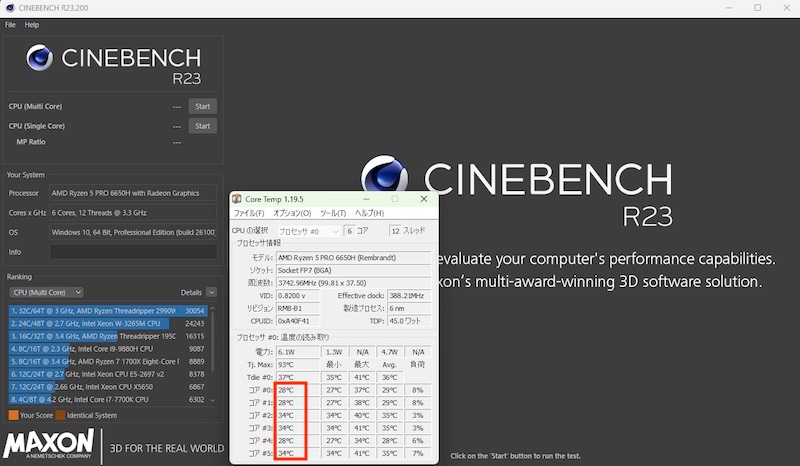This screenshot has height=466, width=800.
Task: Select ranking row Intel Xeon W-3265M CPU
Action: tap(108, 323)
